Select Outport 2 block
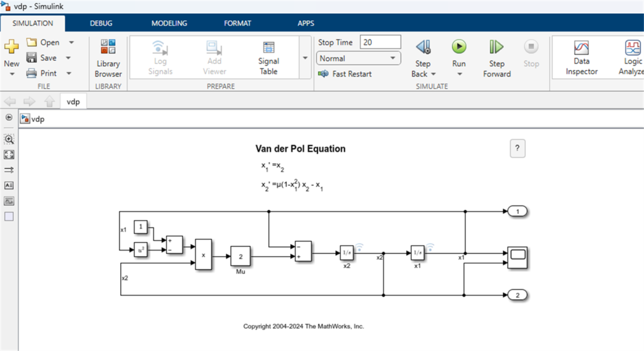Image resolution: width=644 pixels, height=351 pixels. pos(518,295)
